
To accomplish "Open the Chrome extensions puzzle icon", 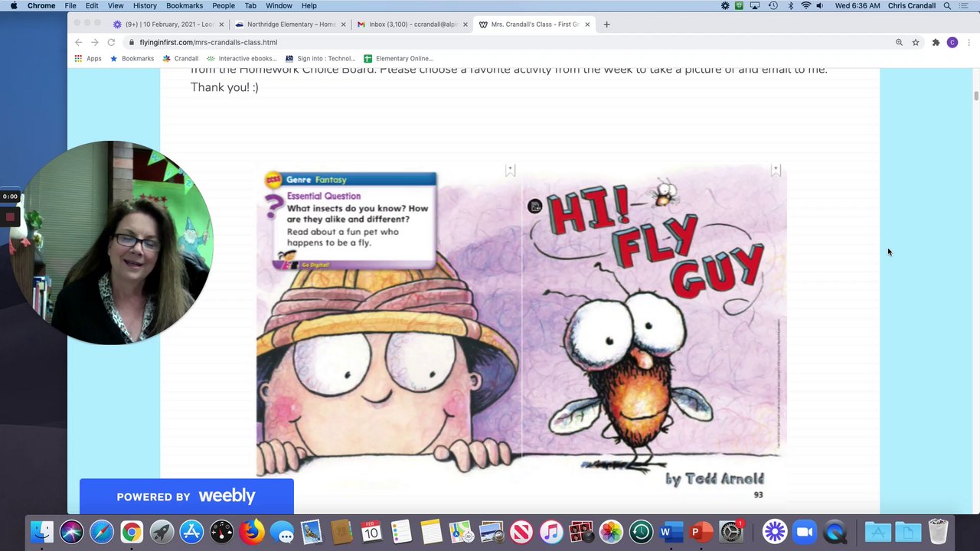I will [x=936, y=42].
